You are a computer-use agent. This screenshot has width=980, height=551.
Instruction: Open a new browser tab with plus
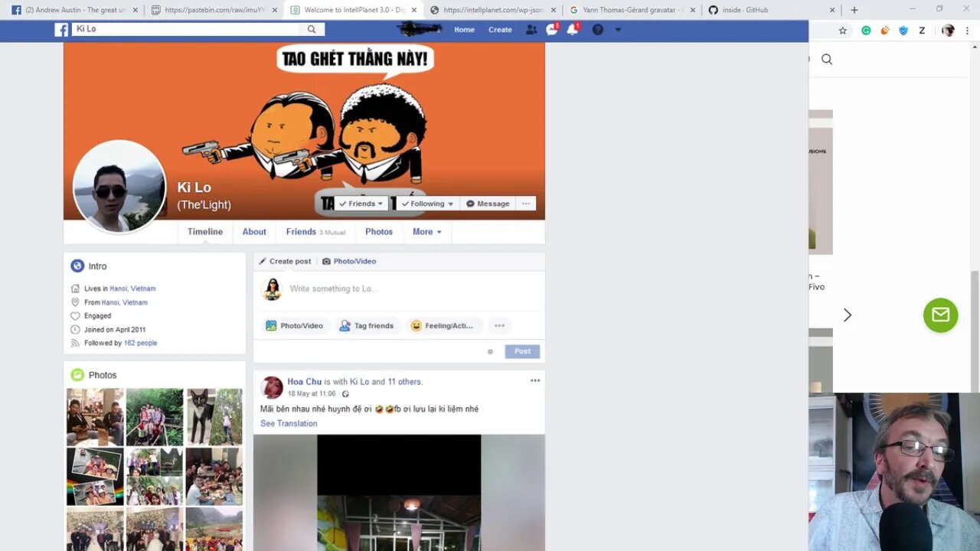pos(854,10)
